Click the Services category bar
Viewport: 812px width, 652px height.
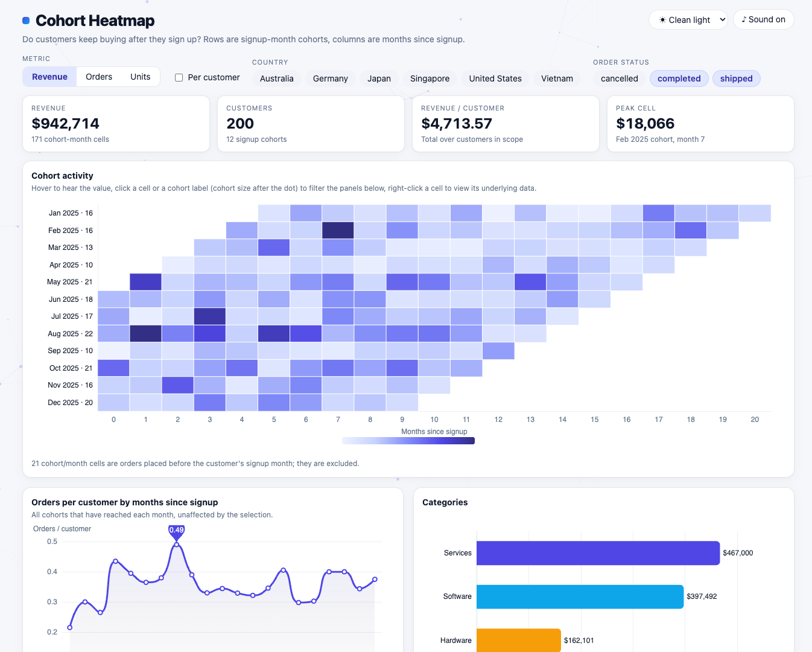tap(598, 553)
